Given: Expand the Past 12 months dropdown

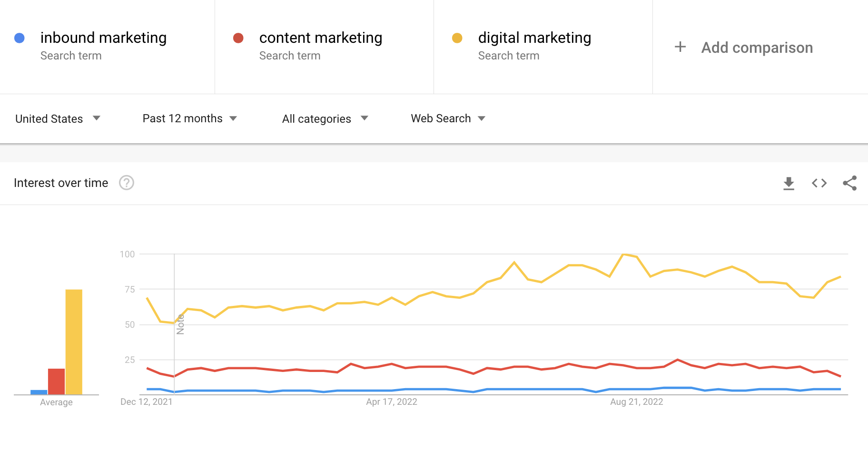Looking at the screenshot, I should point(189,118).
